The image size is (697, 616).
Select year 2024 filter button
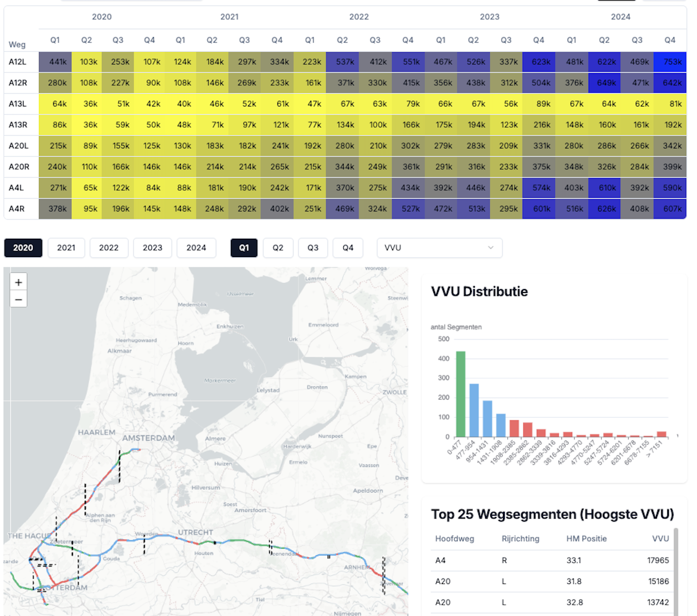click(x=196, y=248)
